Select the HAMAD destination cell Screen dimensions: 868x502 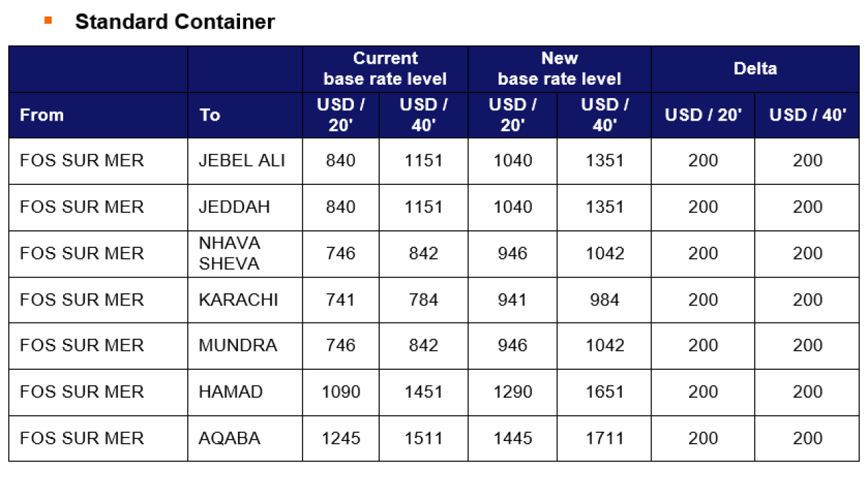coord(245,392)
